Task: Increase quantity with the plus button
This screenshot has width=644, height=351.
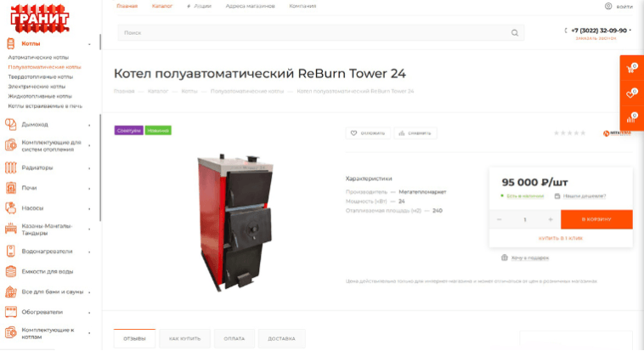Action: pos(551,219)
